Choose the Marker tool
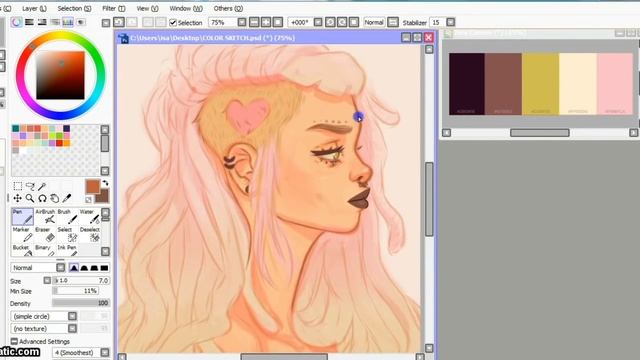Viewport: 640px width, 360px height. tap(22, 235)
